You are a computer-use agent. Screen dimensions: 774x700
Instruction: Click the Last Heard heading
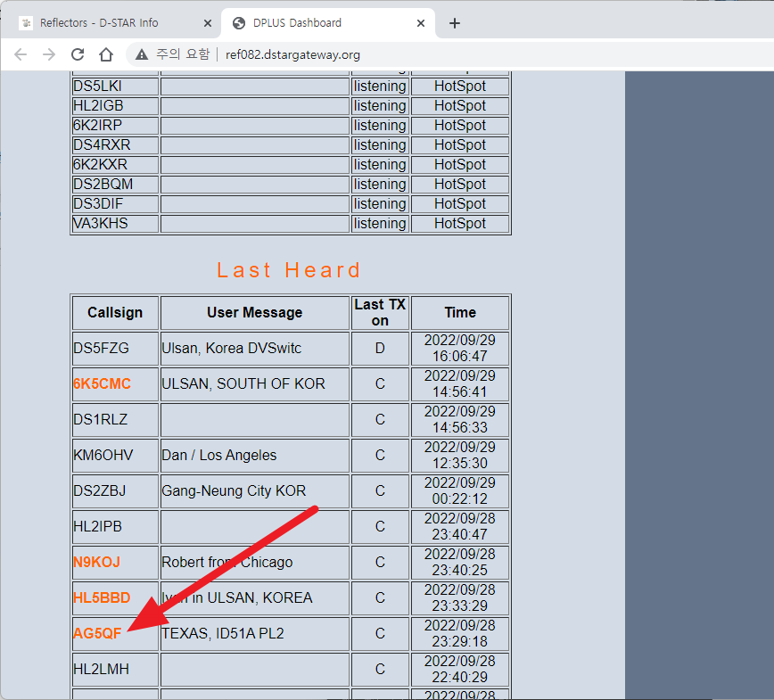289,270
